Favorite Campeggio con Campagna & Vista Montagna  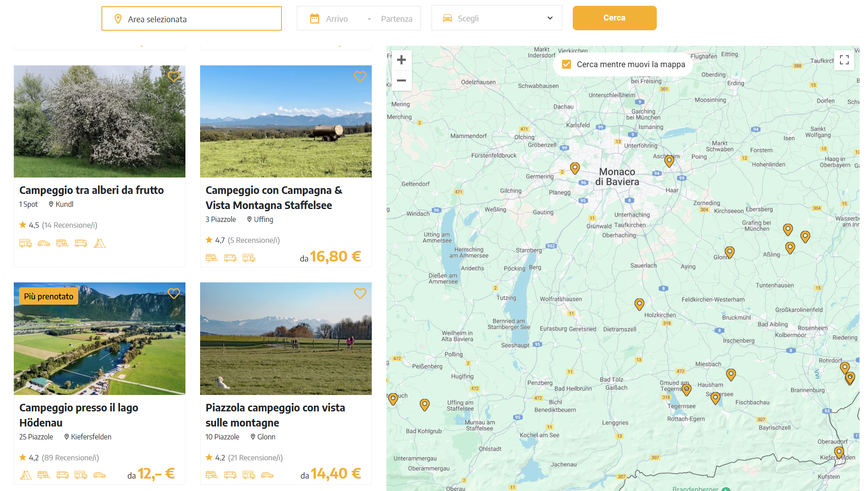360,76
